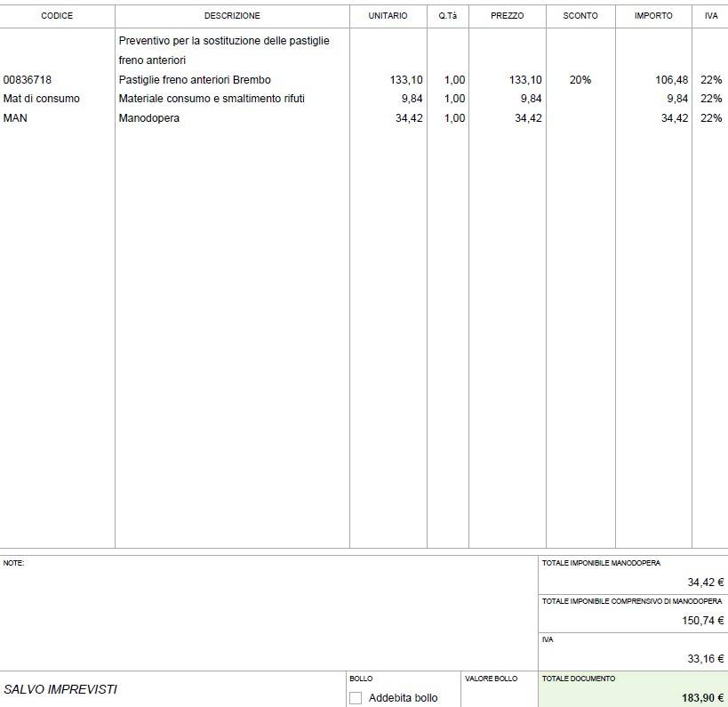Image resolution: width=728 pixels, height=707 pixels.
Task: Click the Totale Documento 183,90 € amount
Action: coord(702,698)
